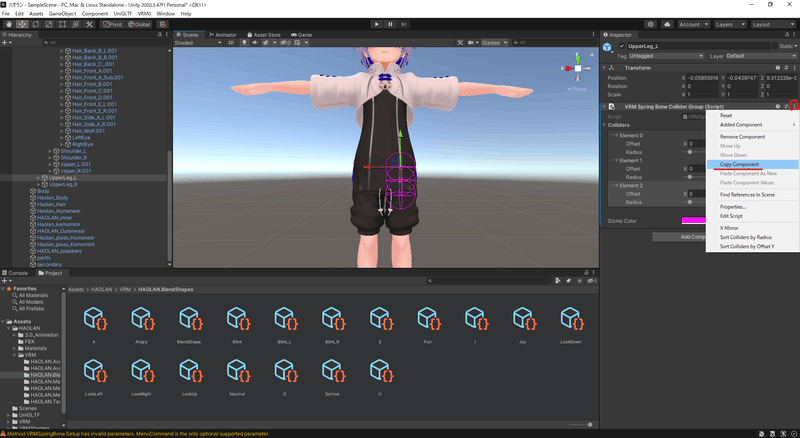Toggle the Static checkbox
800x438 pixels.
[x=775, y=46]
